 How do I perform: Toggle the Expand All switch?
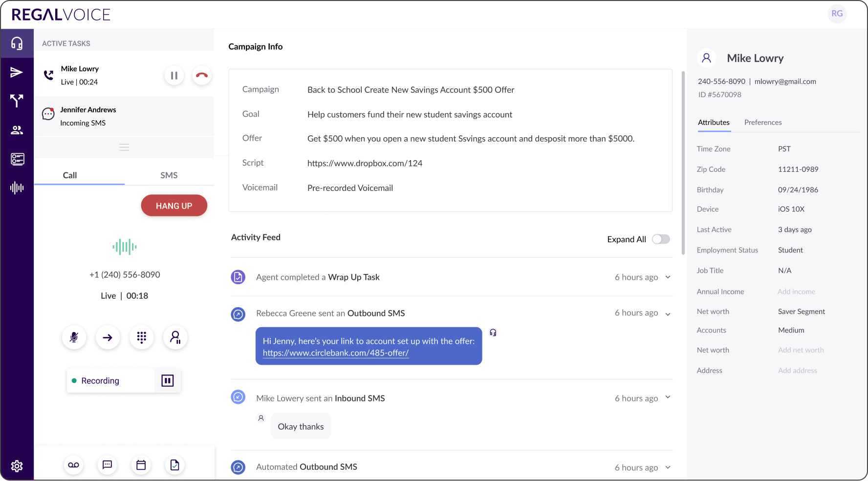[661, 239]
